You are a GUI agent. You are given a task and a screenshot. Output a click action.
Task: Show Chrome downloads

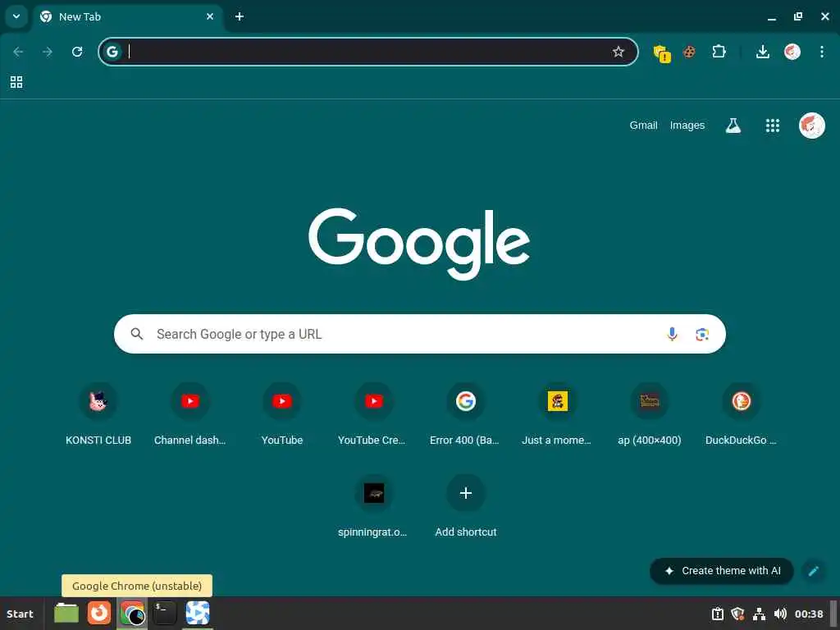(763, 52)
